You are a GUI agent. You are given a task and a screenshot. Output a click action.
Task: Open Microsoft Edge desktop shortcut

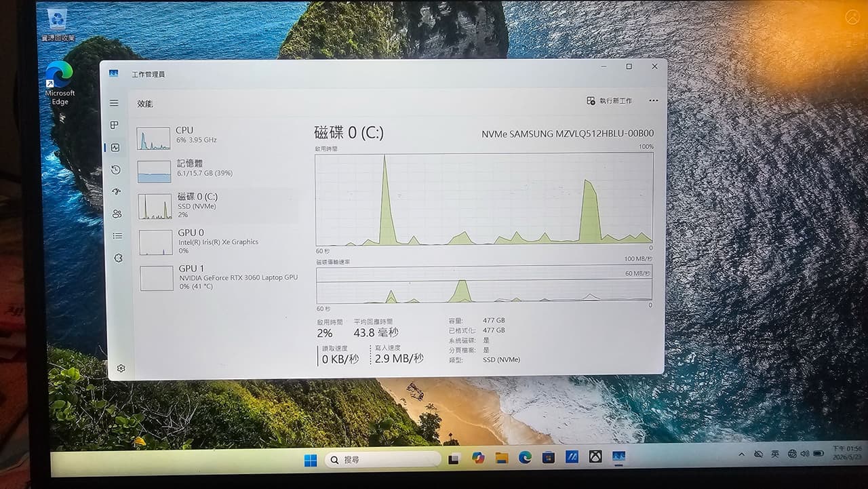point(60,83)
